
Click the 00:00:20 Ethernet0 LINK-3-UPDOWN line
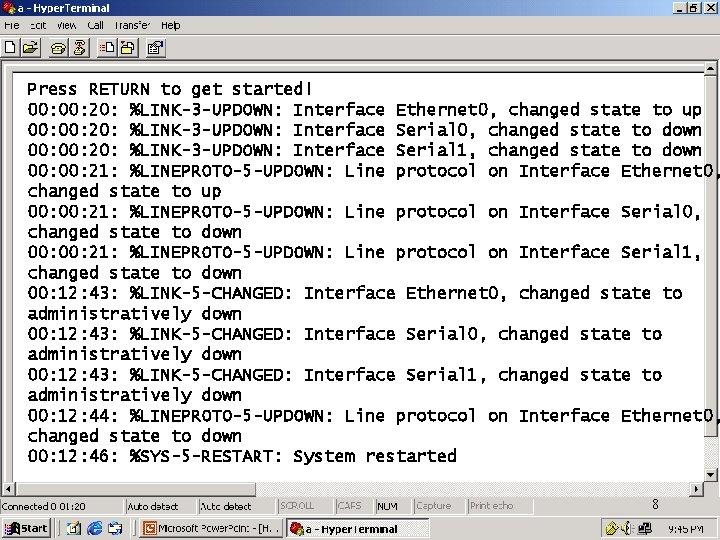pyautogui.click(x=365, y=110)
